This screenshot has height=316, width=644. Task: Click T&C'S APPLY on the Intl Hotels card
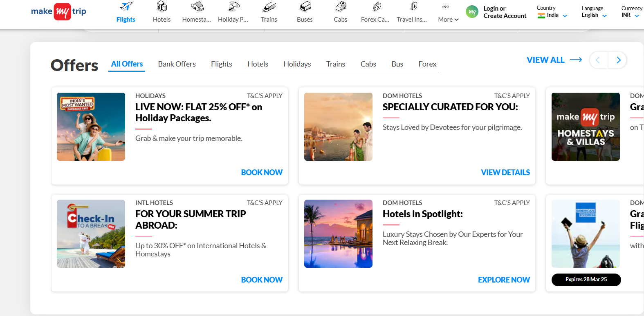point(265,203)
